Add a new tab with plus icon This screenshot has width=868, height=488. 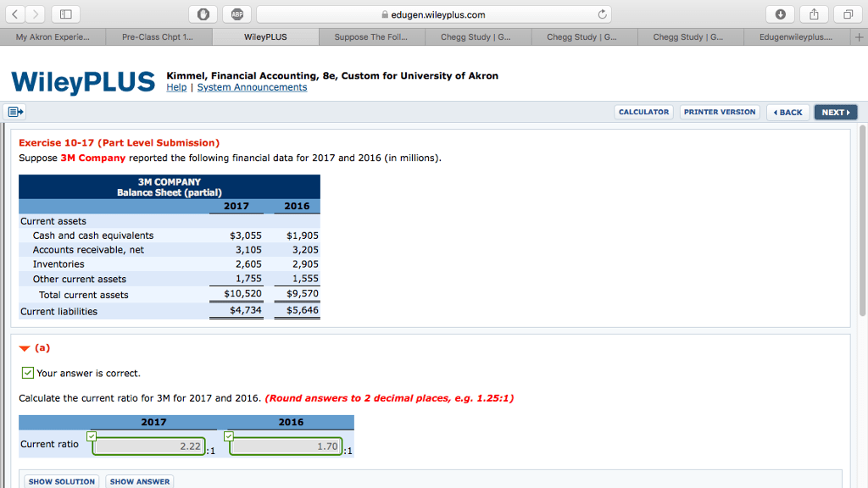(x=859, y=37)
